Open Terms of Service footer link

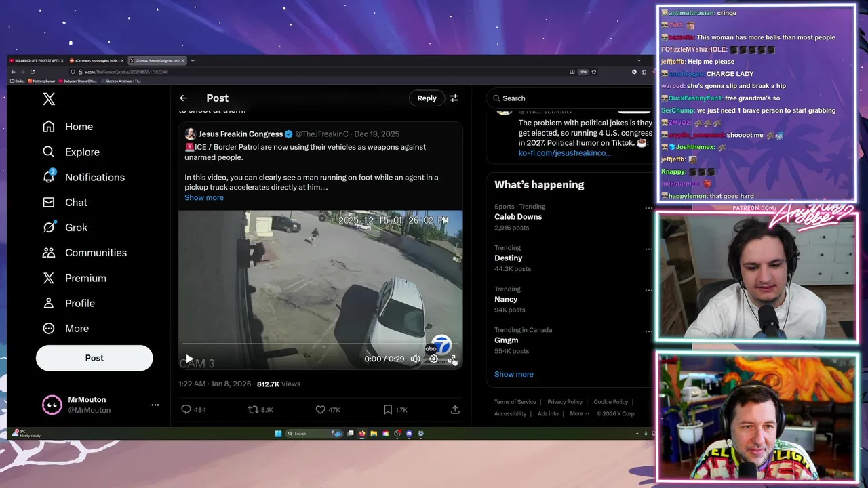point(515,402)
